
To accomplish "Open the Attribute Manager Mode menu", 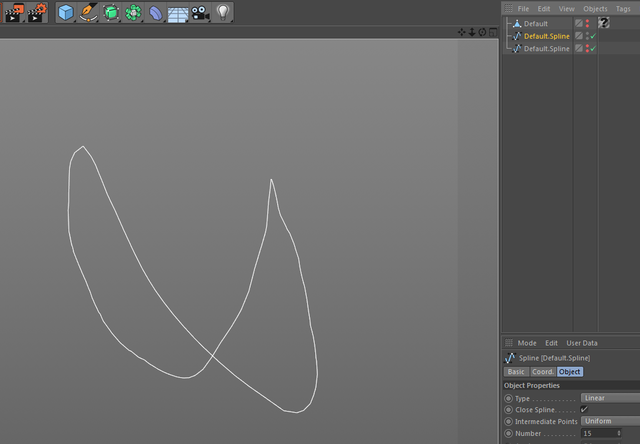I will [527, 343].
